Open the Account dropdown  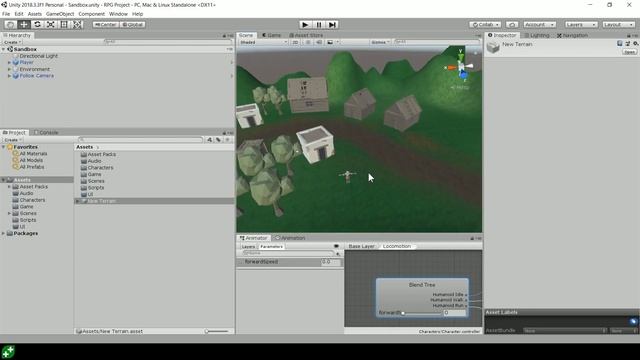(540, 24)
